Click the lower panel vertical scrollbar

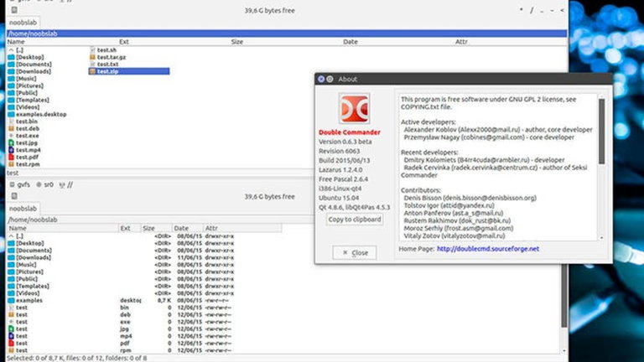click(x=563, y=296)
